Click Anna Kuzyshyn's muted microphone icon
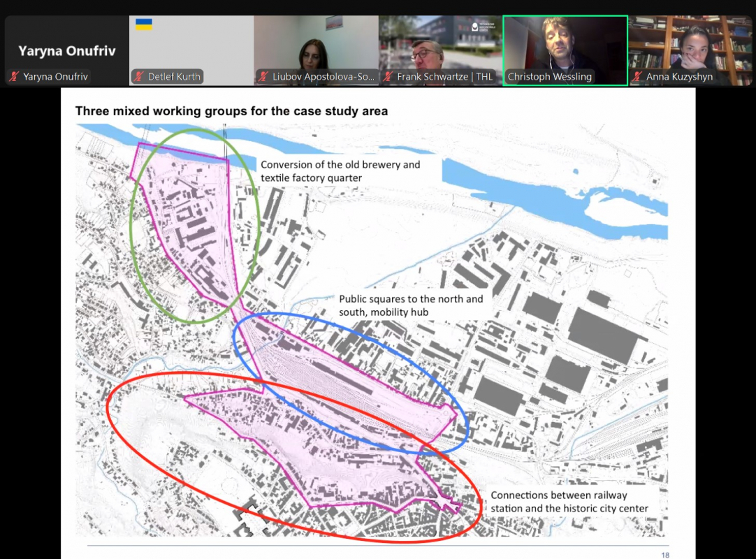Image resolution: width=756 pixels, height=559 pixels. tap(637, 77)
